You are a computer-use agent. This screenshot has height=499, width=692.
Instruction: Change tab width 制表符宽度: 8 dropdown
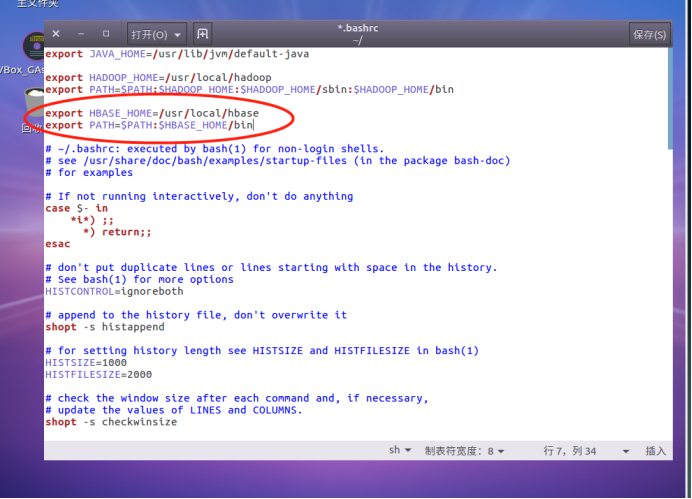click(464, 451)
